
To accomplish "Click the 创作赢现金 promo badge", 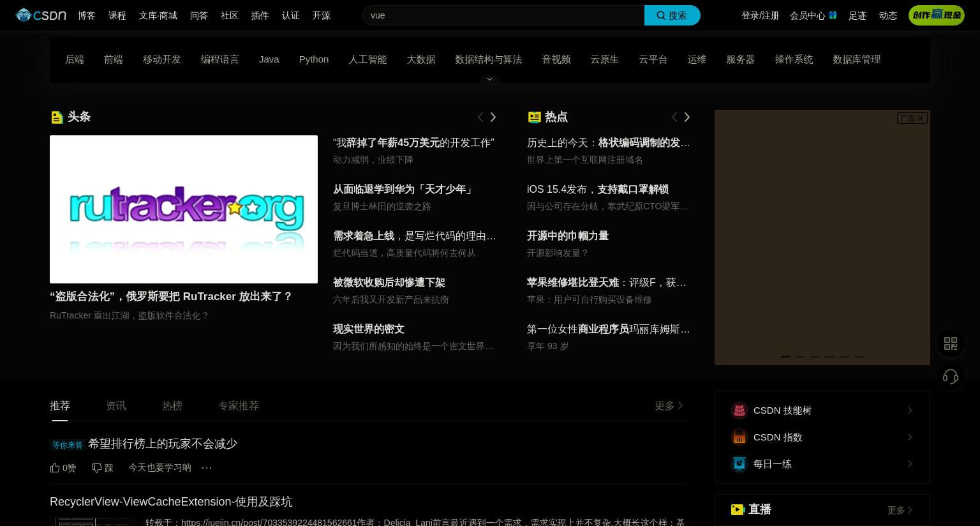I will (936, 15).
